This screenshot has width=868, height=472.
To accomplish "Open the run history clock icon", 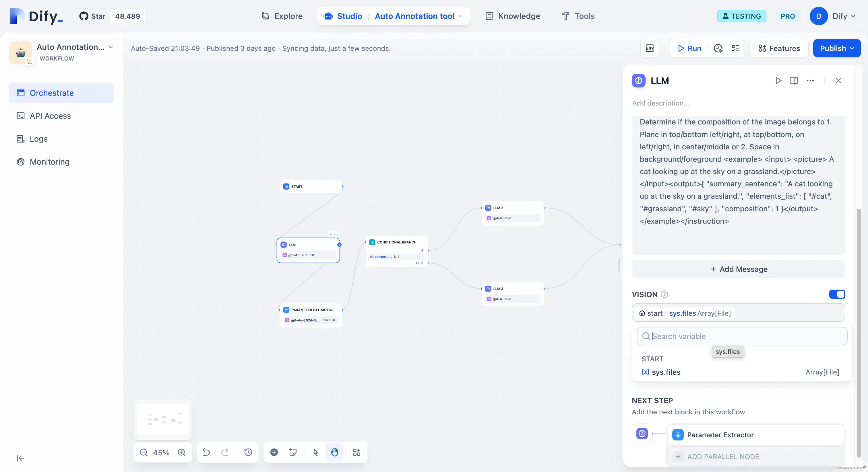I will pyautogui.click(x=718, y=48).
